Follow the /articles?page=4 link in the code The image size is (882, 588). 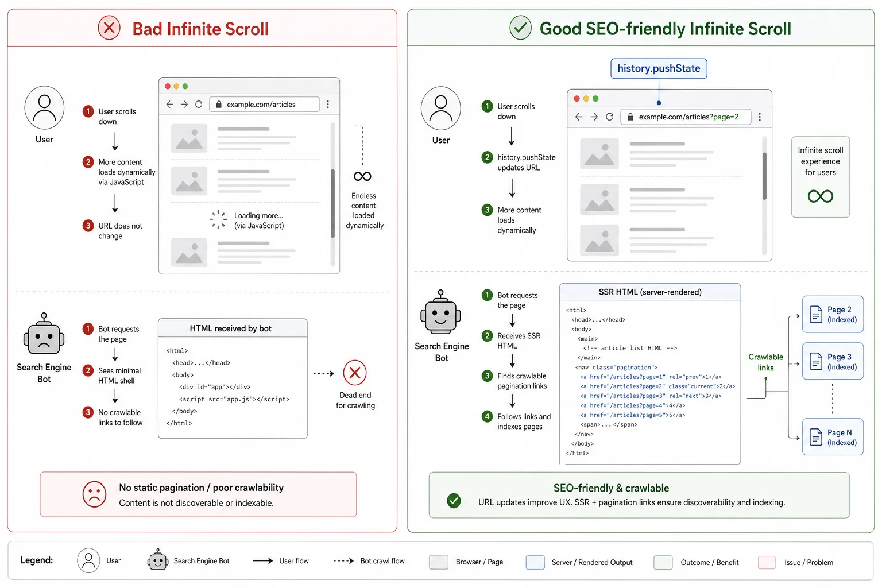click(x=633, y=405)
